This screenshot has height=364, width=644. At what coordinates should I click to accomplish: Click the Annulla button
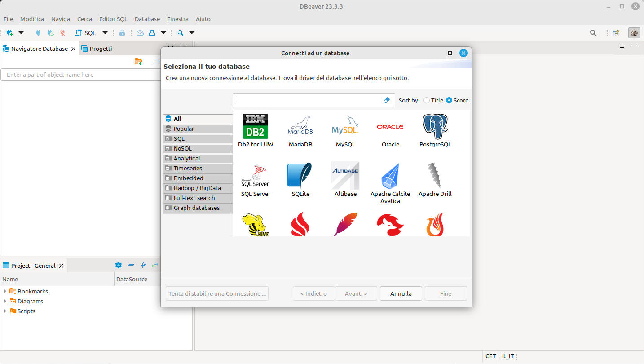(x=401, y=293)
